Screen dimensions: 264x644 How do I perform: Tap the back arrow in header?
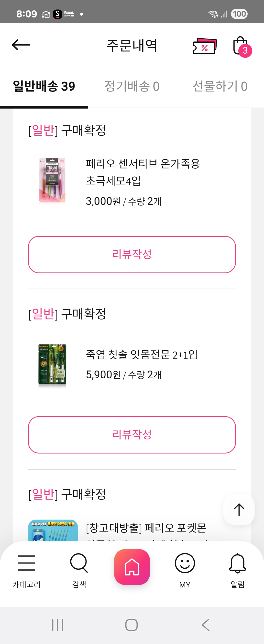21,45
